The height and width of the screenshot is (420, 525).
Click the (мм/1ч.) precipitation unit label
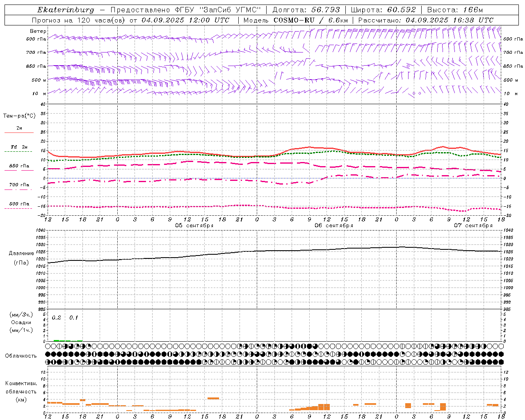(x=21, y=330)
